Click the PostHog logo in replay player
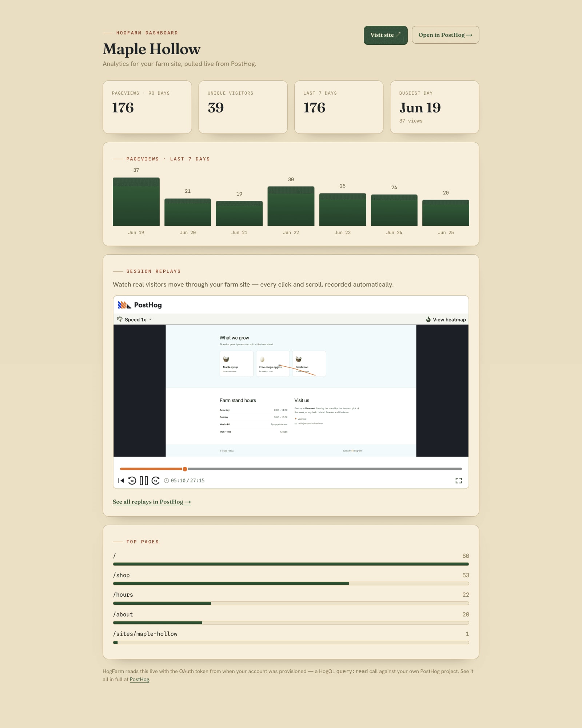The height and width of the screenshot is (728, 582). coord(140,305)
